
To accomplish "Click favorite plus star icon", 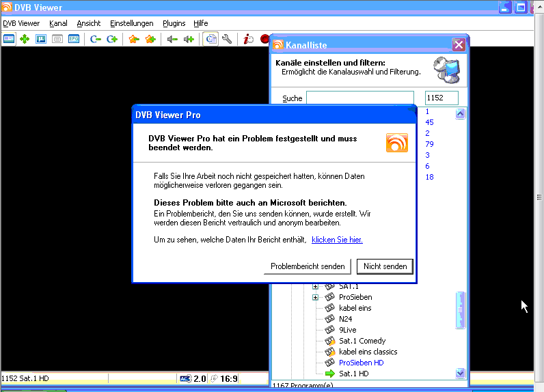I will (x=150, y=39).
